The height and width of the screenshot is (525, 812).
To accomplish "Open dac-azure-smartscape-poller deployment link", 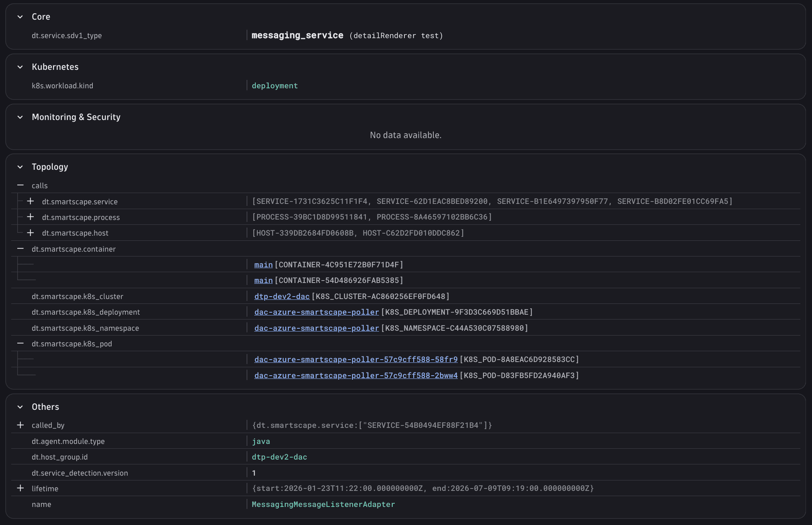I will (316, 312).
